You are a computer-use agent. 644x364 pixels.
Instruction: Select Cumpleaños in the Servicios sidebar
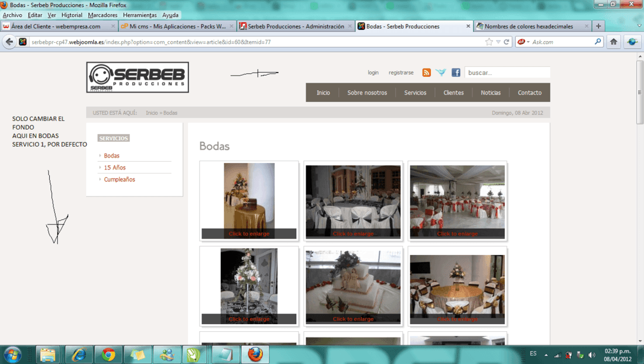click(119, 179)
